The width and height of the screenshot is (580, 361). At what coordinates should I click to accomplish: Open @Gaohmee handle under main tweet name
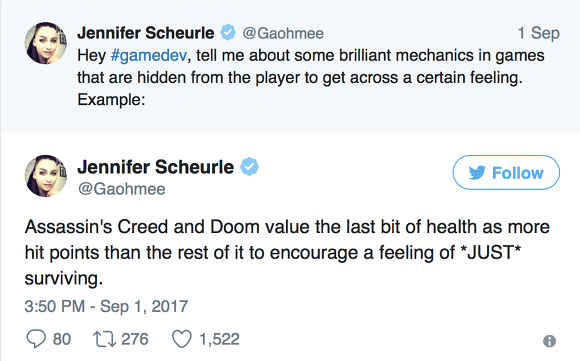coord(121,189)
